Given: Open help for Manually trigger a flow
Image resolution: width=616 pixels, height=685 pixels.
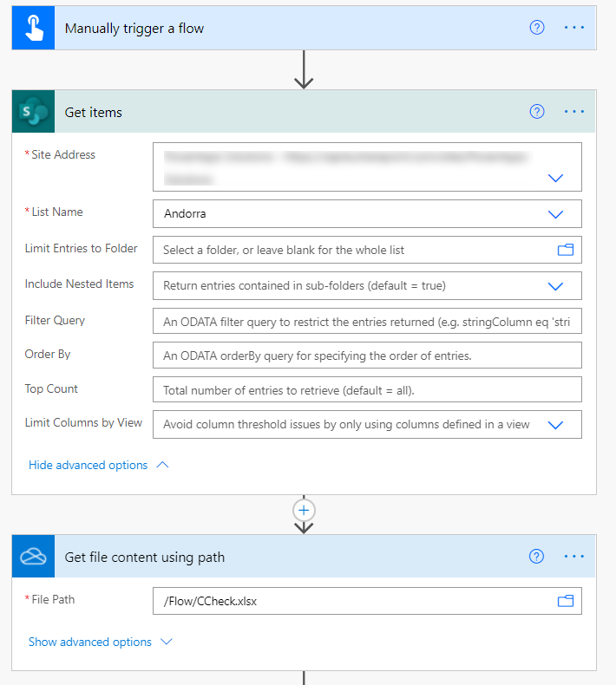Looking at the screenshot, I should [x=537, y=28].
